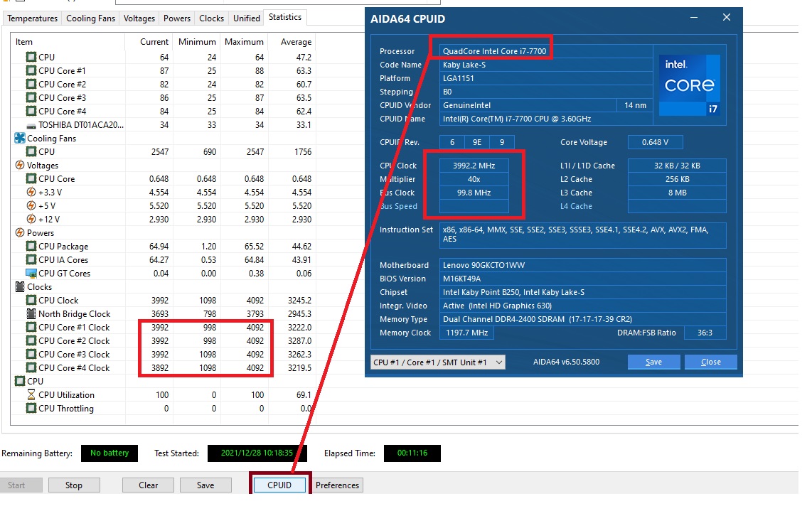Open Preferences
The height and width of the screenshot is (506, 812).
tap(337, 485)
